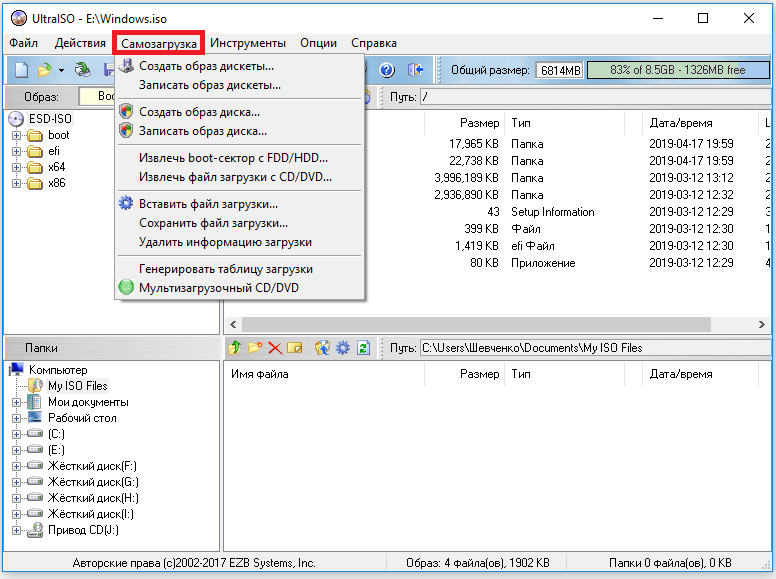Screen dimensions: 776x579
Task: Click the Exit door icon in the toolbar
Action: [415, 70]
